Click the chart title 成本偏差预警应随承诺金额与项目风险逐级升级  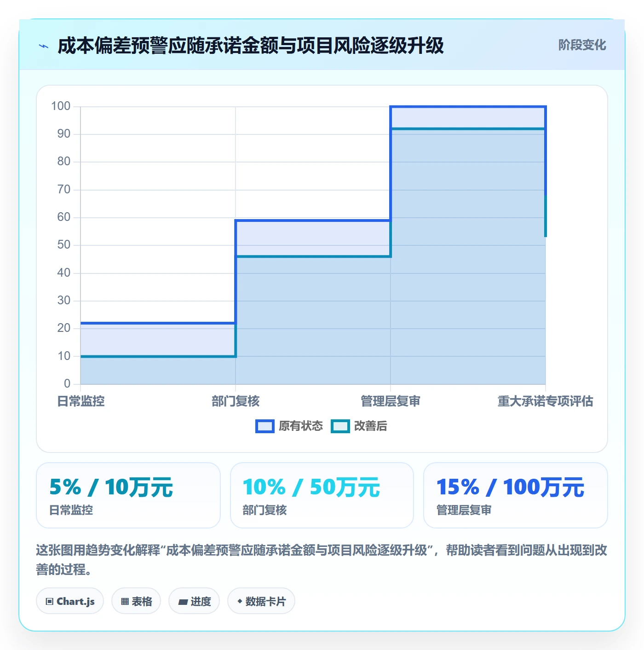(251, 46)
